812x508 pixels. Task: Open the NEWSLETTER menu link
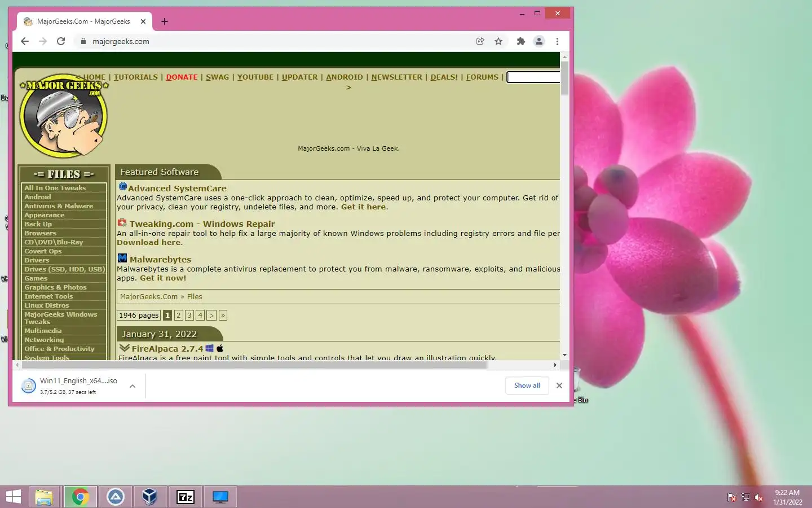pos(396,77)
